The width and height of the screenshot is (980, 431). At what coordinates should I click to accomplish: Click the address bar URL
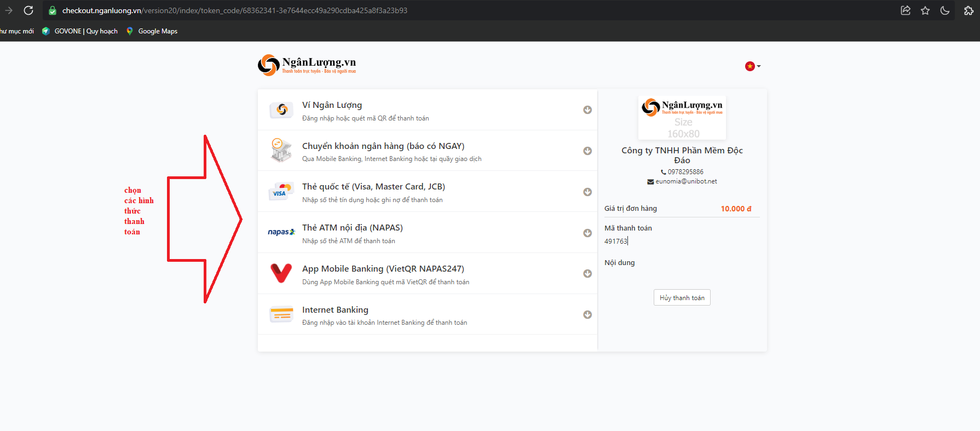(235, 10)
